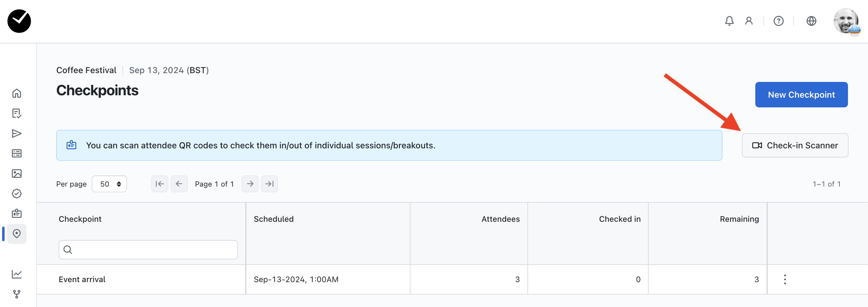Open the ID badge sidebar icon

coord(16,214)
